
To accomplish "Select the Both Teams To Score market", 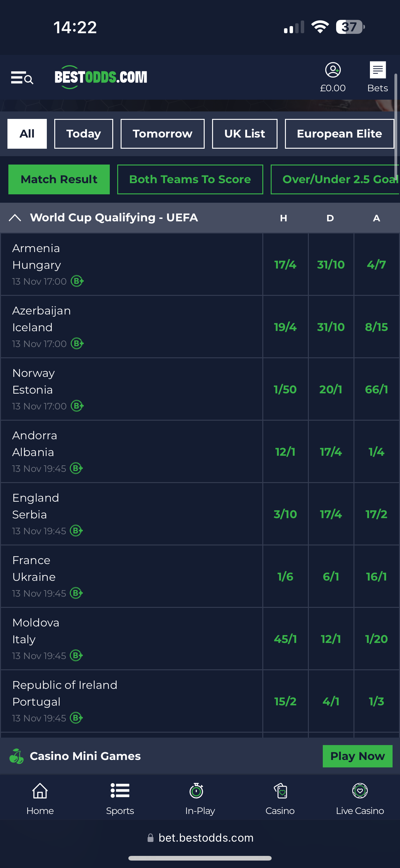I will [x=190, y=179].
